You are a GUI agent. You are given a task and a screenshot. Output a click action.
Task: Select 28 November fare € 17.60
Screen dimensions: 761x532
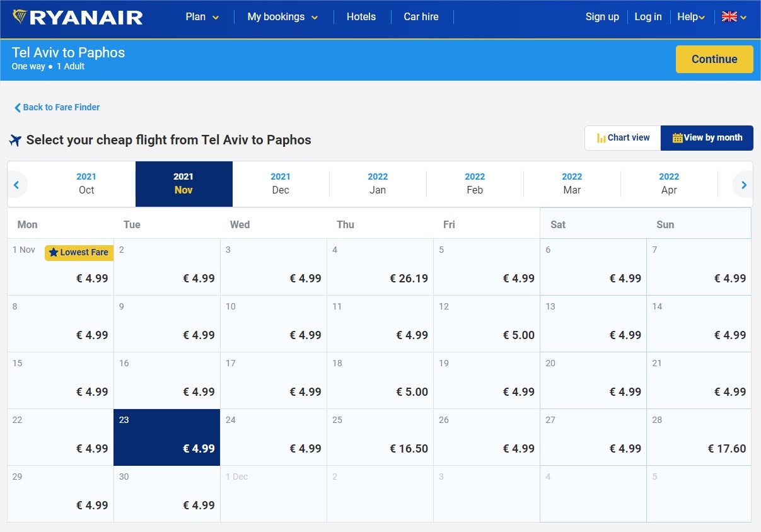(699, 437)
